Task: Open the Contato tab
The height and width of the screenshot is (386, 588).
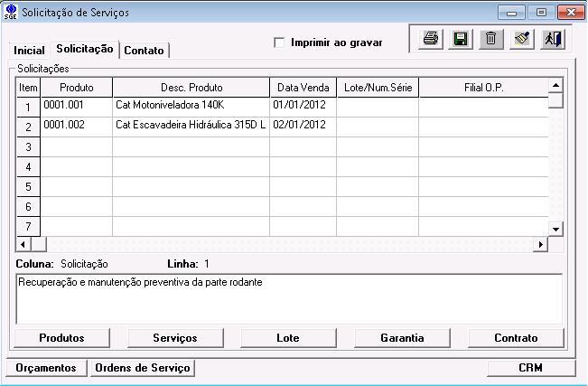Action: point(144,50)
